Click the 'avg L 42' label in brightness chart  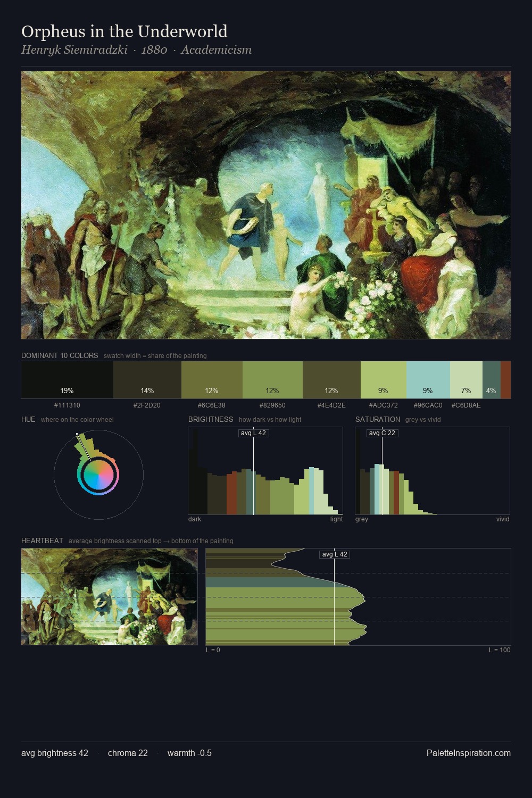[x=253, y=433]
